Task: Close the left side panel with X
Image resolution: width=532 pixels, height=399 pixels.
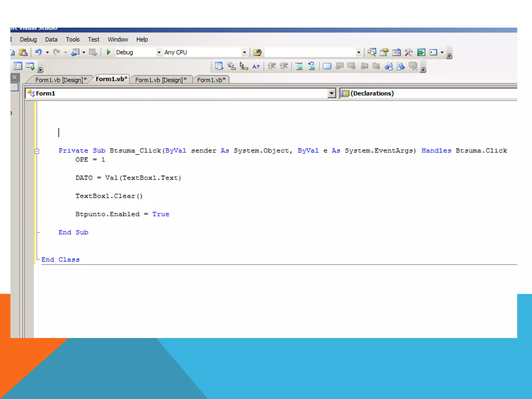Action: coord(15,77)
